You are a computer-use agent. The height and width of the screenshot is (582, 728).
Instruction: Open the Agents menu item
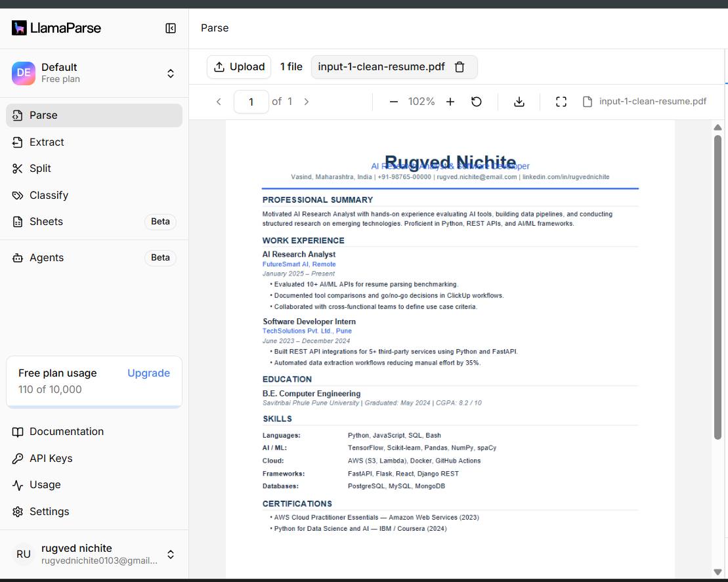pyautogui.click(x=95, y=258)
